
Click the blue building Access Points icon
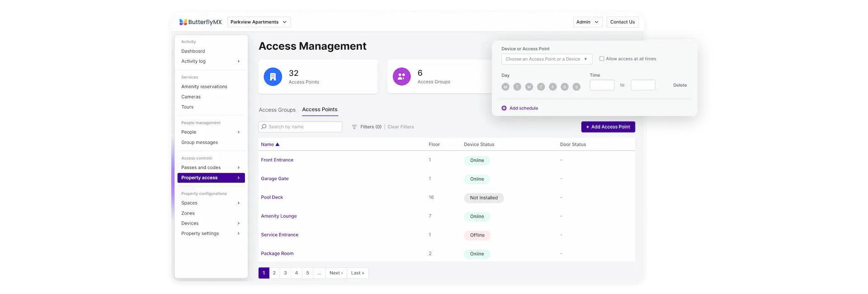[273, 77]
